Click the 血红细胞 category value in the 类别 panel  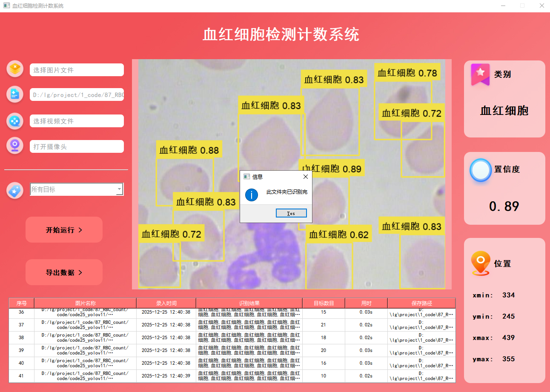point(504,111)
